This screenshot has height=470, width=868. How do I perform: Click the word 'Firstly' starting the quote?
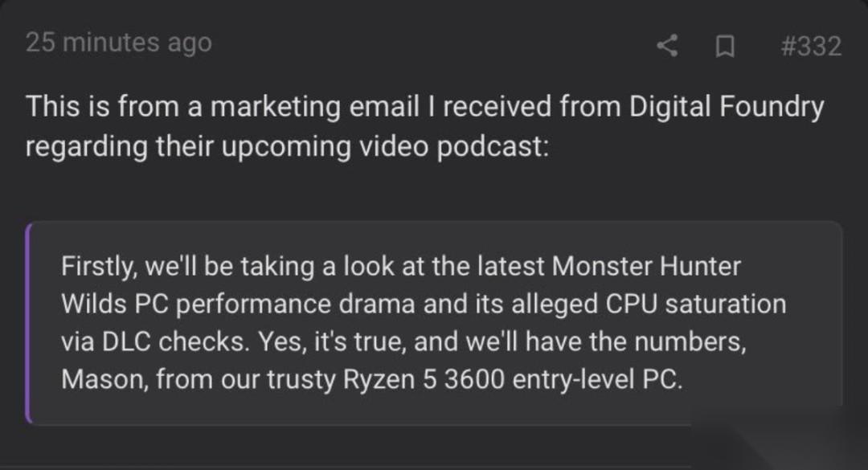point(97,267)
